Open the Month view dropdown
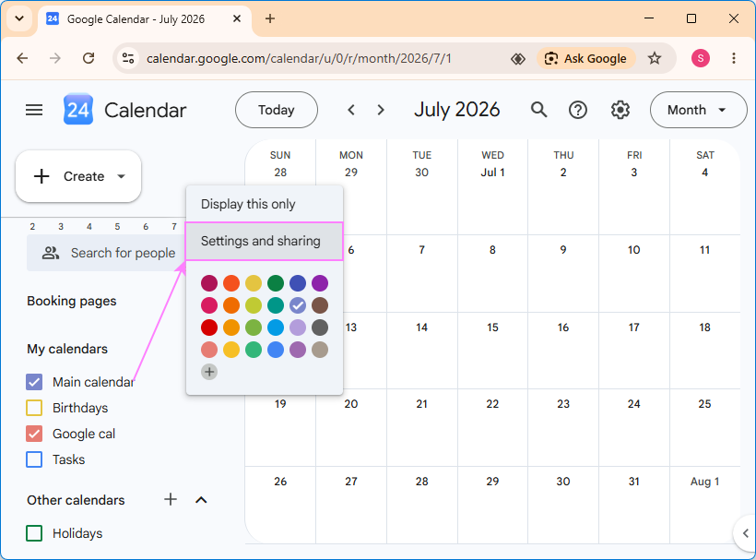The image size is (756, 560). [x=698, y=110]
